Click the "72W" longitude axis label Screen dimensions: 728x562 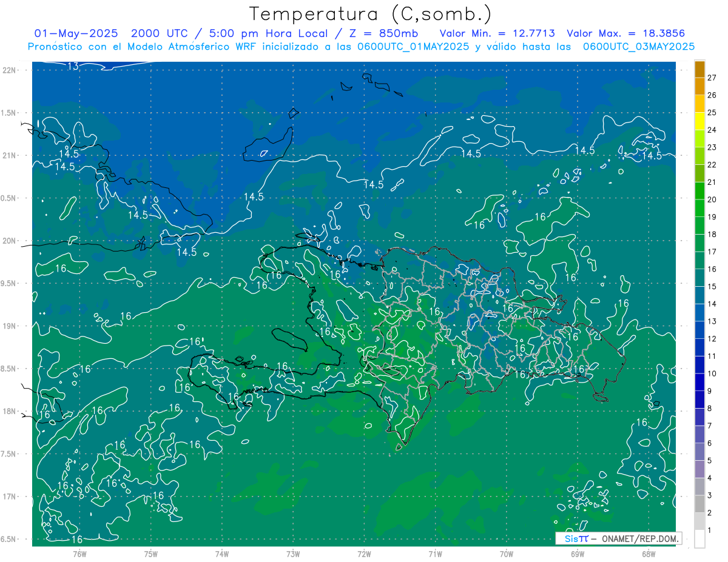click(x=364, y=554)
